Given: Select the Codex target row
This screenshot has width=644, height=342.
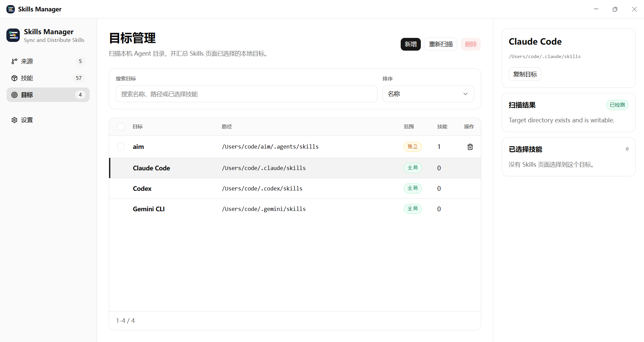Looking at the screenshot, I should (295, 188).
